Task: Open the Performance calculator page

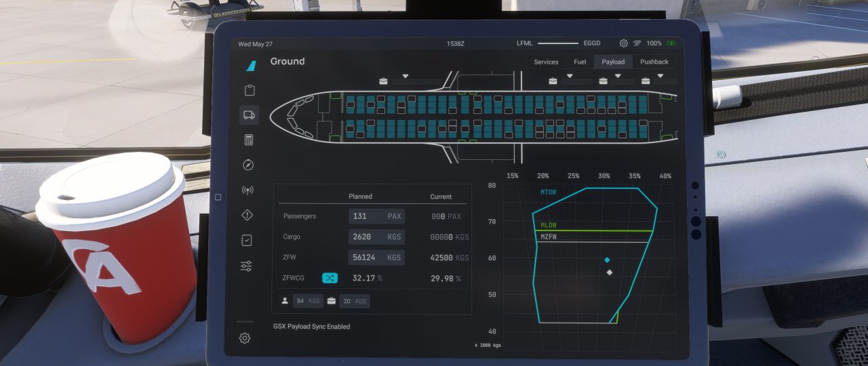Action: coord(249,140)
